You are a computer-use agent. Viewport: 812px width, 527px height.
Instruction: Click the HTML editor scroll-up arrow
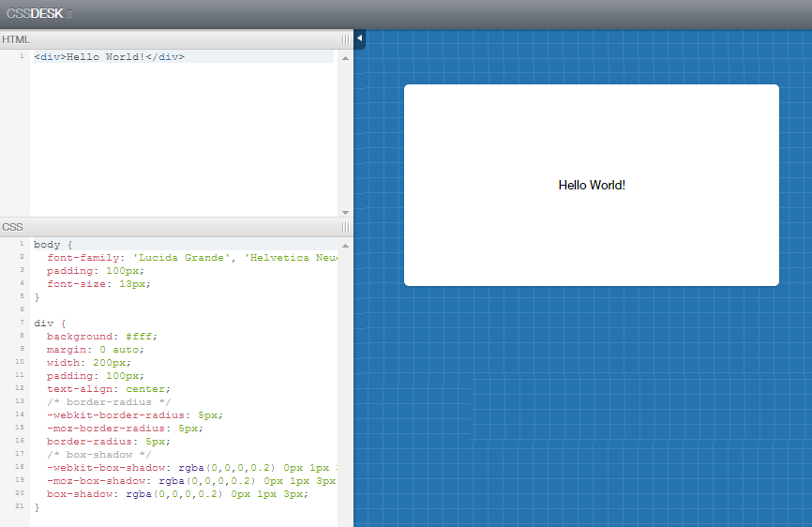click(x=345, y=58)
